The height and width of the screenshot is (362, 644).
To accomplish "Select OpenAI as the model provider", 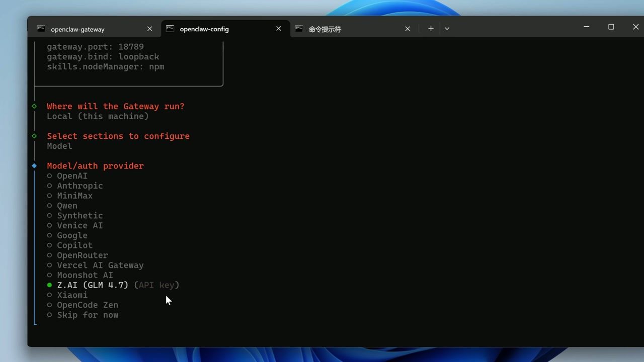I will click(x=72, y=175).
